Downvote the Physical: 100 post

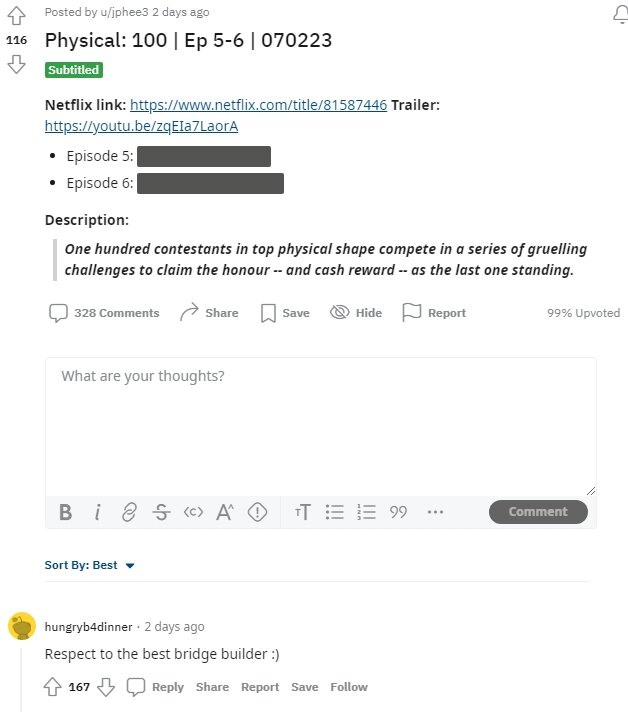click(16, 64)
